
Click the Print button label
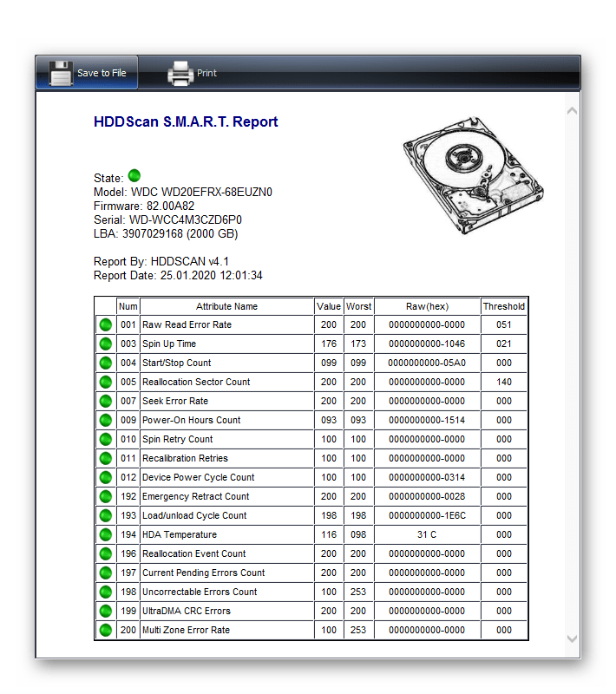click(x=206, y=73)
